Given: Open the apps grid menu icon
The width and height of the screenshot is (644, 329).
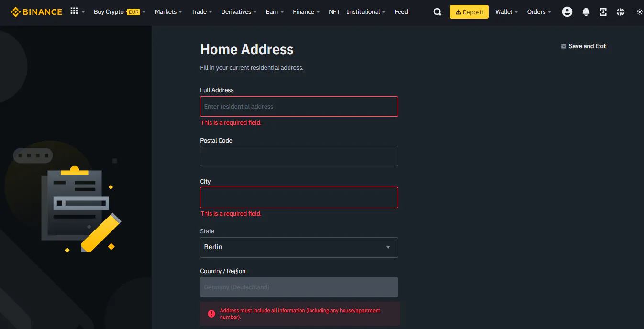Looking at the screenshot, I should tap(74, 11).
